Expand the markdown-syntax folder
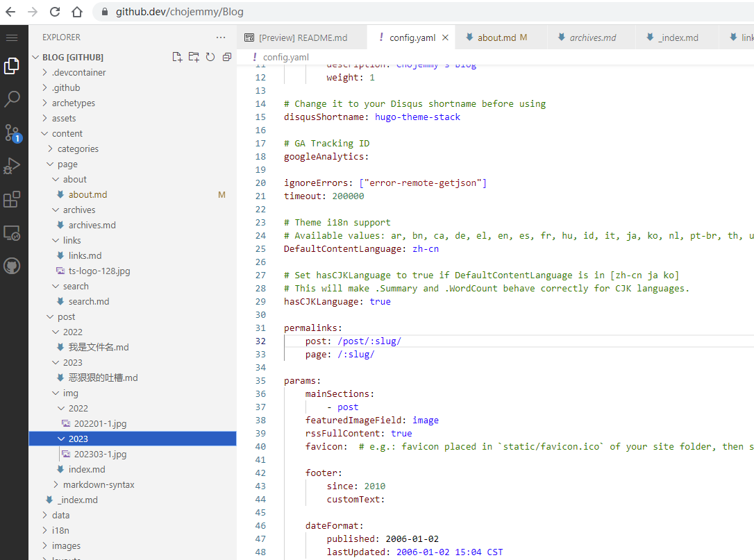Screen dimensions: 754x560 click(99, 484)
